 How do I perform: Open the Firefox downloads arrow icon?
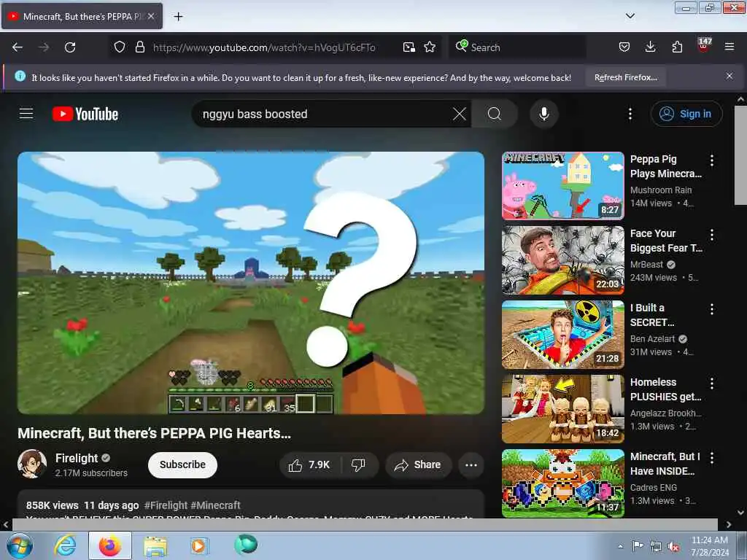click(x=650, y=47)
